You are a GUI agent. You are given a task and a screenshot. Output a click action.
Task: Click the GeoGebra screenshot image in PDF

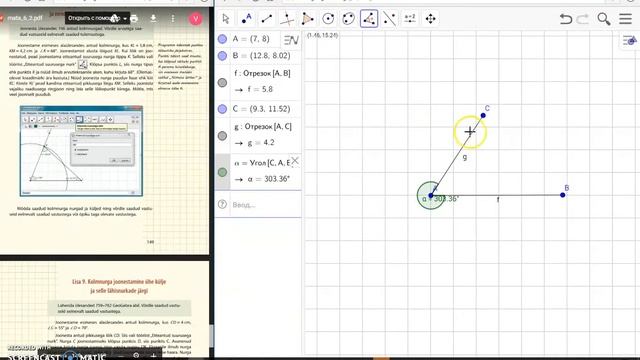(x=81, y=151)
